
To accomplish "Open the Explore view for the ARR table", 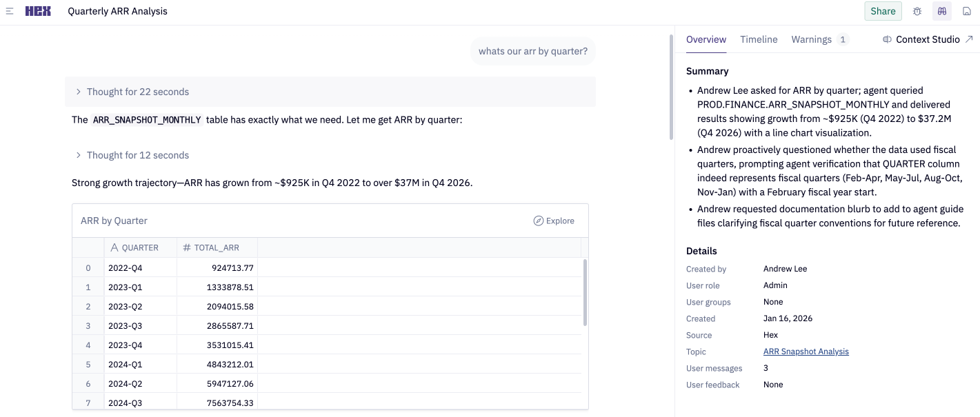I will tap(554, 220).
